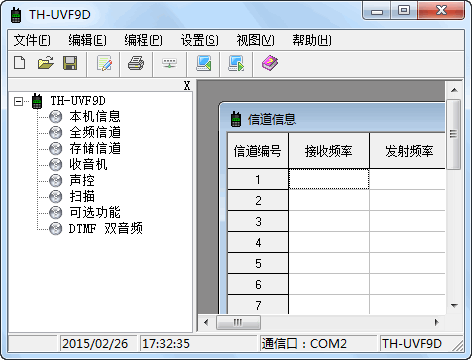Click the horizontal scrollbar right arrow
The image size is (472, 360).
(x=437, y=322)
